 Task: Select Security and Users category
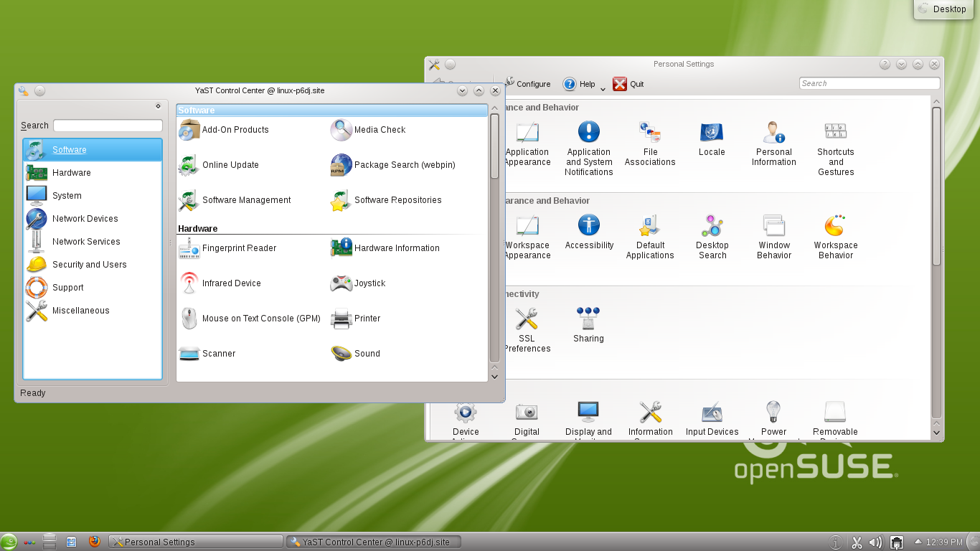[93, 265]
